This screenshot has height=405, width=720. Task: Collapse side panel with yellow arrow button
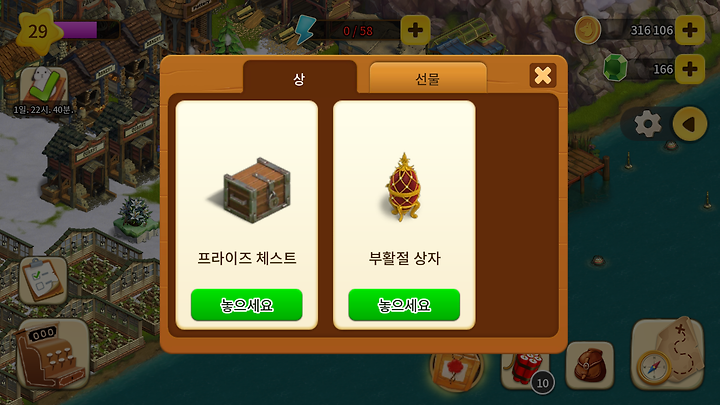(x=689, y=124)
